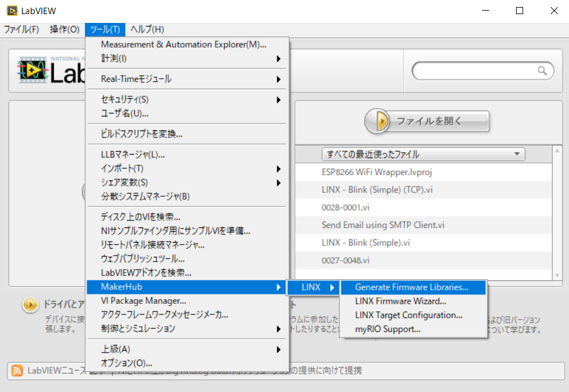This screenshot has width=569, height=392.
Task: Select ディスク上のVIを検索... menu item
Action: tap(187, 217)
